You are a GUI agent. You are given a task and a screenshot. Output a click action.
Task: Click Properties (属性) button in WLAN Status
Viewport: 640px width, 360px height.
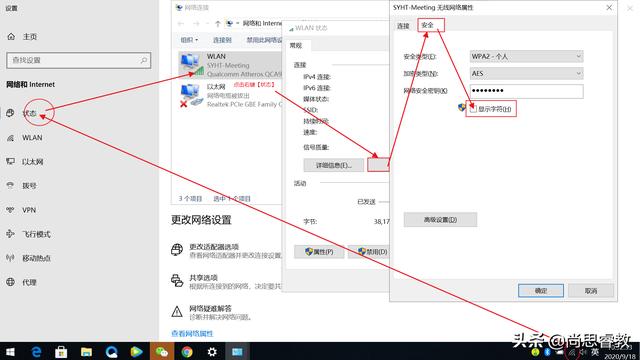319,252
